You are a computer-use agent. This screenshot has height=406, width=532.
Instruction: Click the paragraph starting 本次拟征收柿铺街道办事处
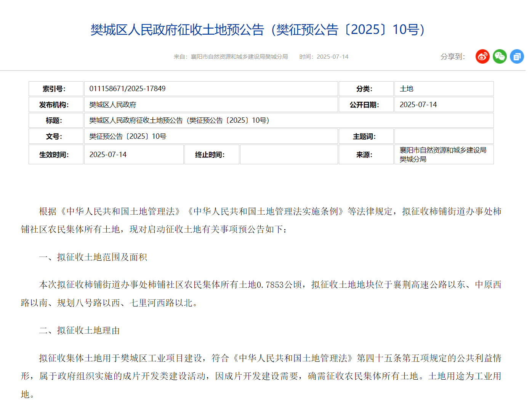click(261, 294)
